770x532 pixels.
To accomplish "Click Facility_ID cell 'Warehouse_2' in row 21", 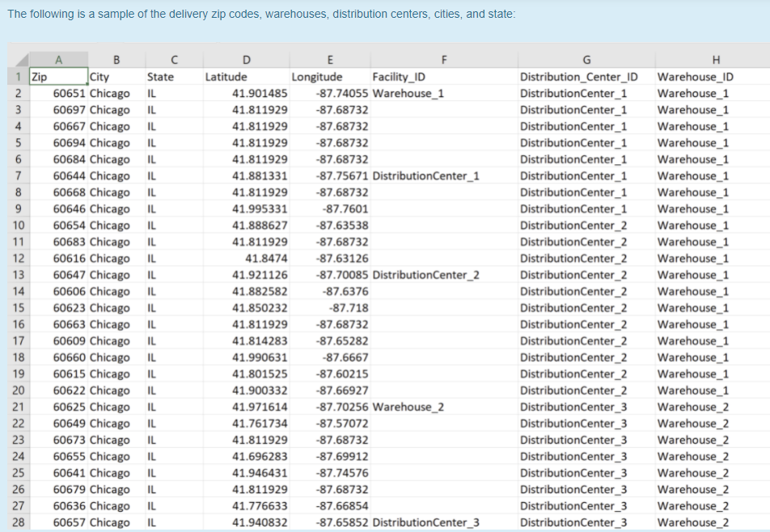I will pyautogui.click(x=444, y=407).
